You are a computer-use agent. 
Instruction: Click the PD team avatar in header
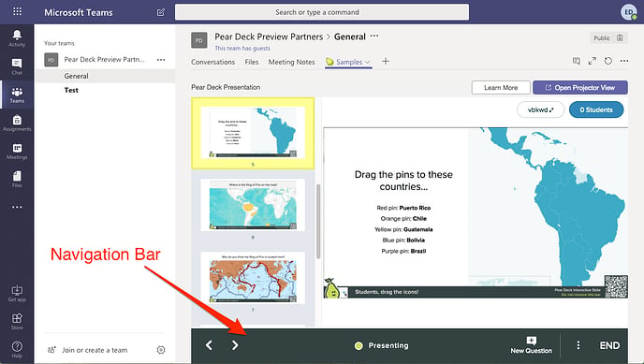[x=198, y=40]
